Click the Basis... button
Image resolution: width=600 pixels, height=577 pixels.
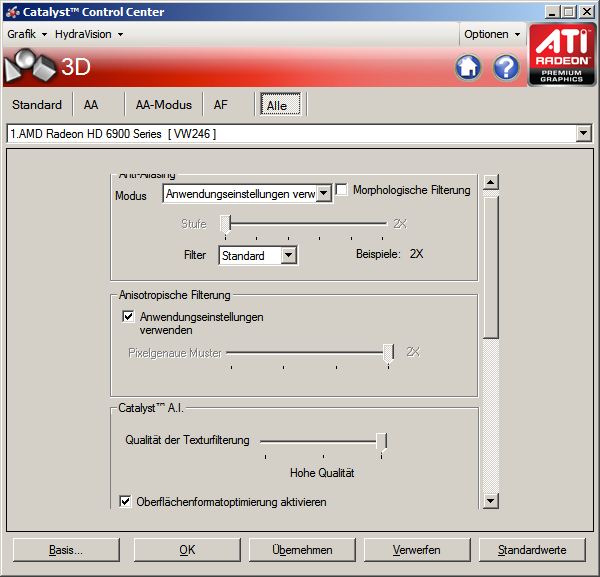coord(66,550)
